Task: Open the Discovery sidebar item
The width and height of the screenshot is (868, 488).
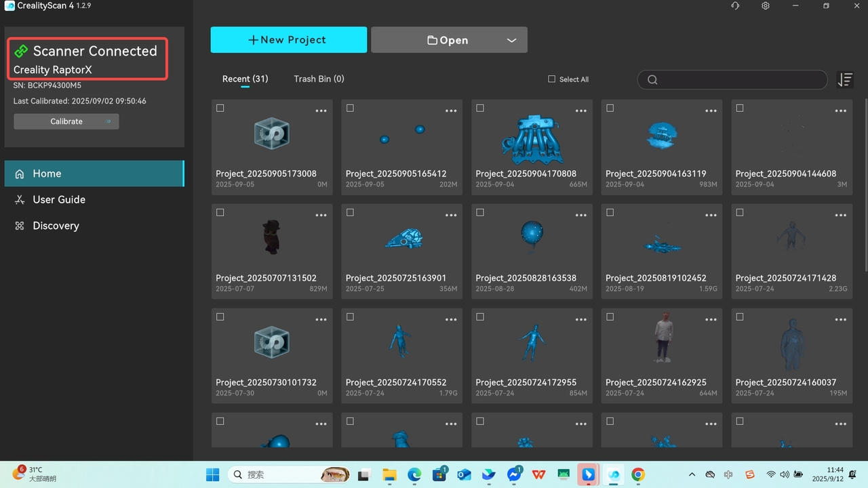Action: 56,226
